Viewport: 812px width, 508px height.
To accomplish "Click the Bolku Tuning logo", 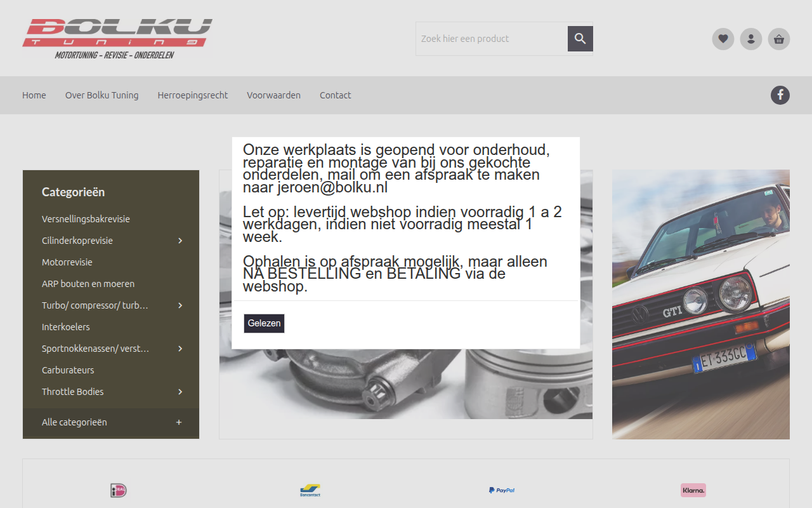I will click(x=117, y=39).
